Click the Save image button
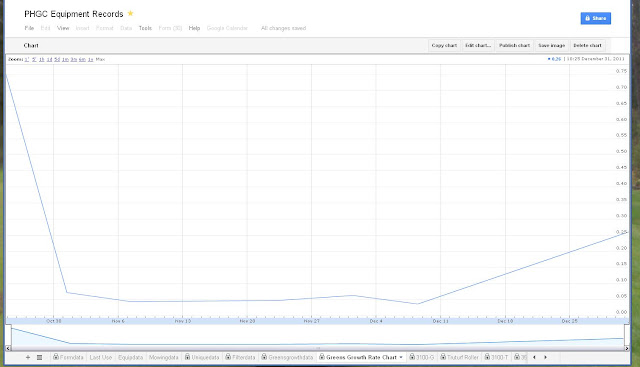640x367 pixels. click(551, 45)
